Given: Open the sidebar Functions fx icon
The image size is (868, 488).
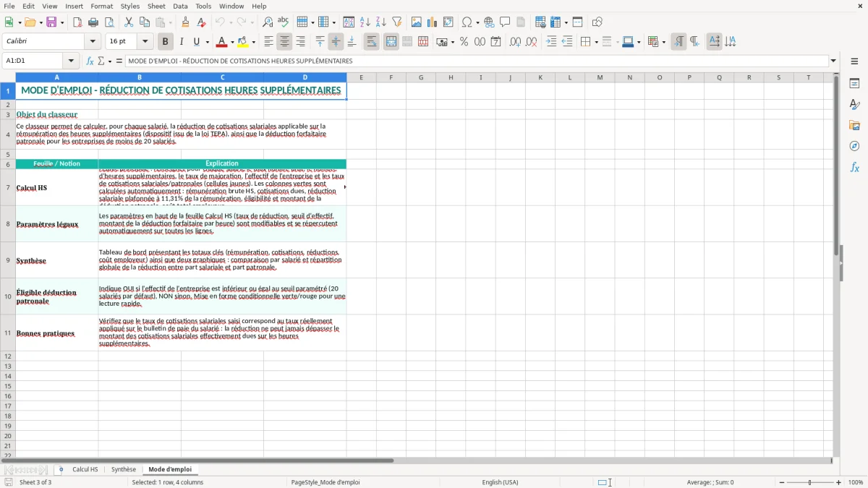Looking at the screenshot, I should coord(854,167).
